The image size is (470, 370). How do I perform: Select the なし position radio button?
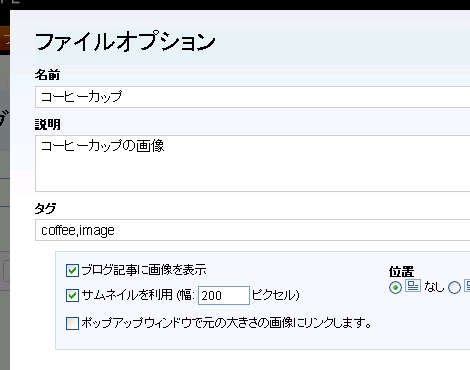[395, 287]
